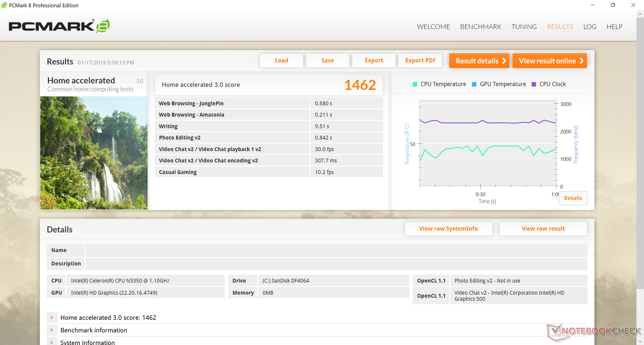Select the Web Browsing - JunglePin row

point(269,103)
